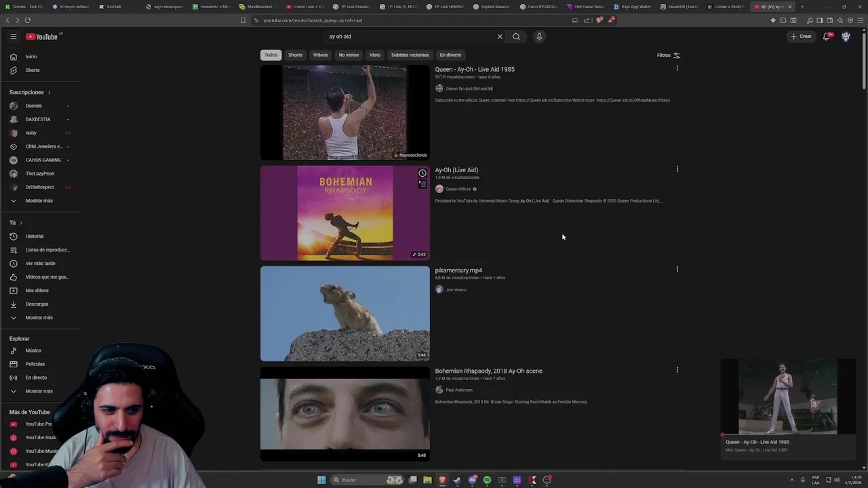Open Spotify from the taskbar

pos(487,480)
